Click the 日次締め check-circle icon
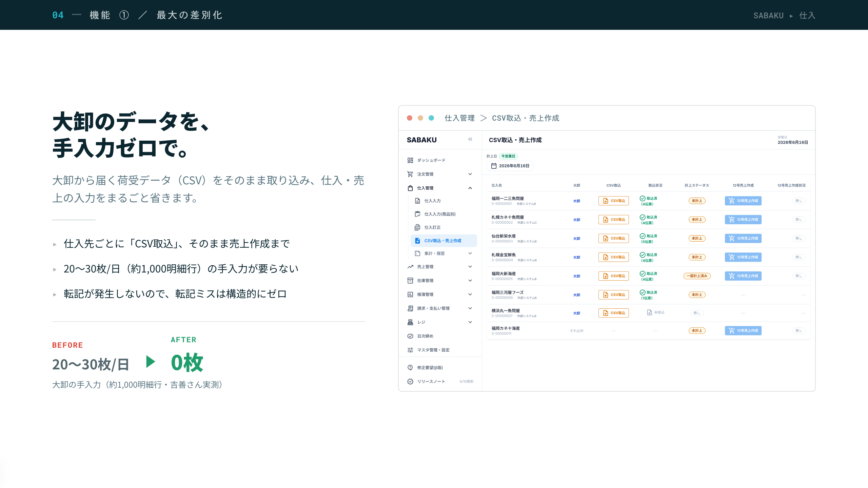Viewport: 868px width, 488px height. coord(410,336)
